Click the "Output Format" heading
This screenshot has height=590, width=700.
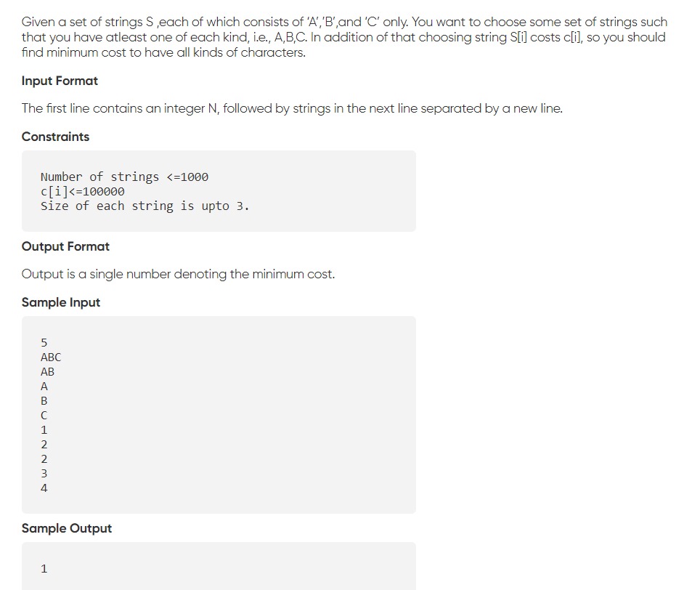[65, 246]
